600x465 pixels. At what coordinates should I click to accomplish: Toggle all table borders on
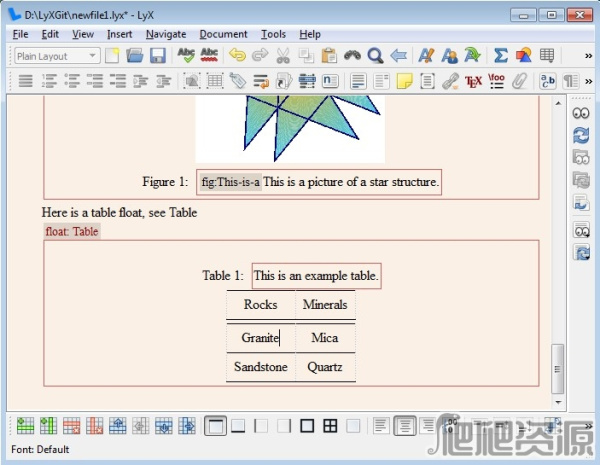[x=330, y=426]
